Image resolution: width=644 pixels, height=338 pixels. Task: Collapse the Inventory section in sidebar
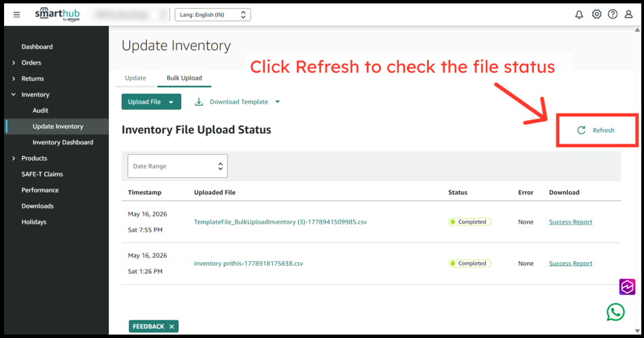(x=14, y=95)
